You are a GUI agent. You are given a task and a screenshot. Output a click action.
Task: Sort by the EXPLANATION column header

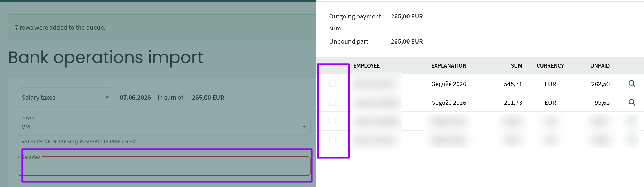pos(449,66)
